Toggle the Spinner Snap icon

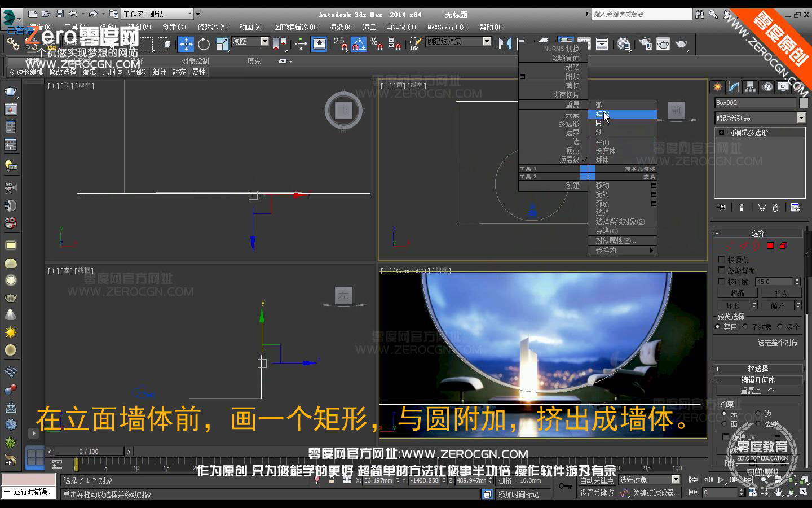(x=394, y=43)
